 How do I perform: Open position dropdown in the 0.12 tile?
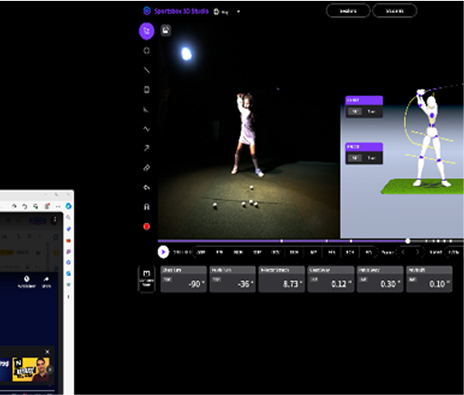(314, 279)
